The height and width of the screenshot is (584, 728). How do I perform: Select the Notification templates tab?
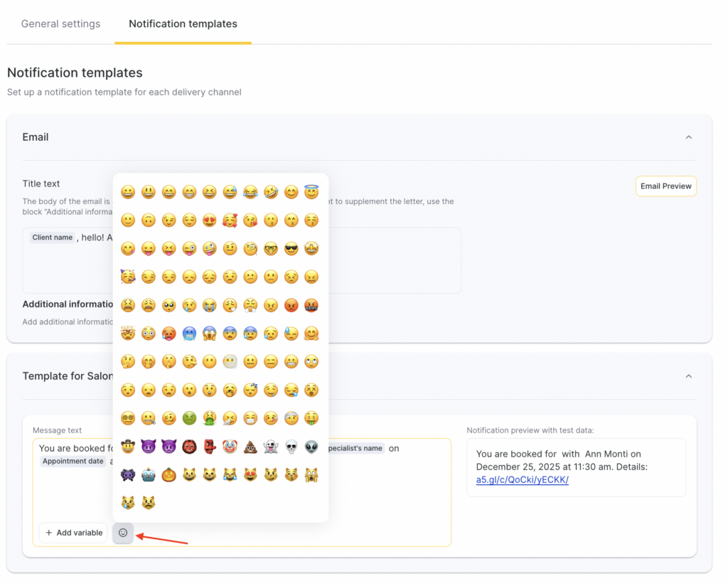tap(183, 23)
